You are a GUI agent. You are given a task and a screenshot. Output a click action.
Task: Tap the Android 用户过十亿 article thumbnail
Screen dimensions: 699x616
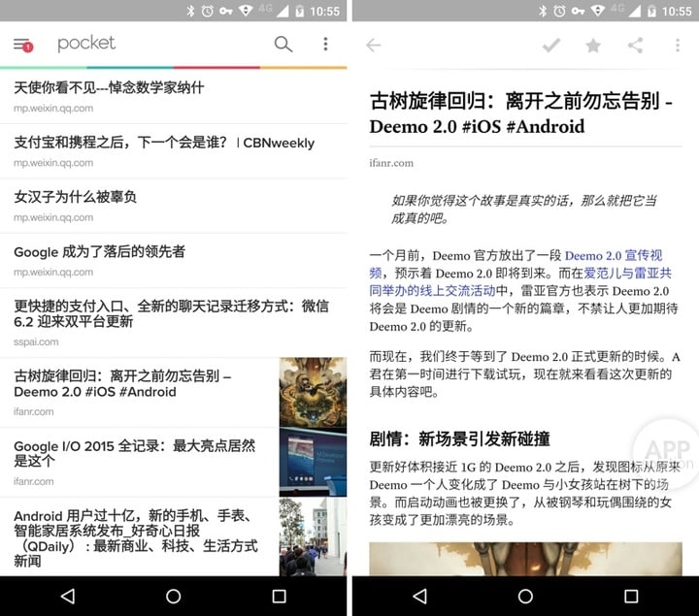pyautogui.click(x=313, y=537)
